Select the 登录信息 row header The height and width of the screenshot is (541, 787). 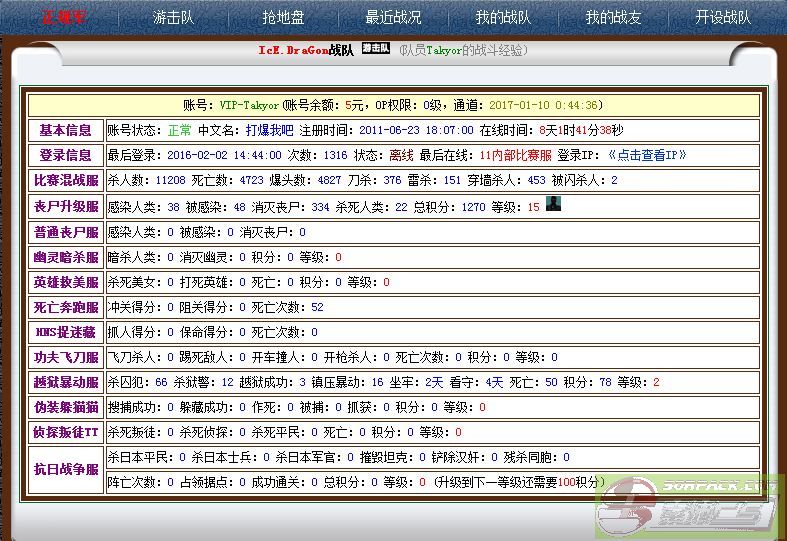[65, 155]
